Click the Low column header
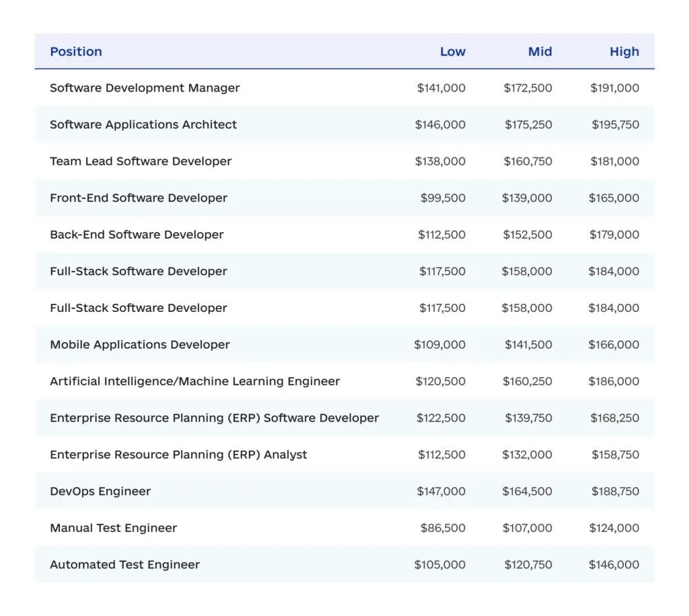This screenshot has width=689, height=616. click(x=453, y=52)
